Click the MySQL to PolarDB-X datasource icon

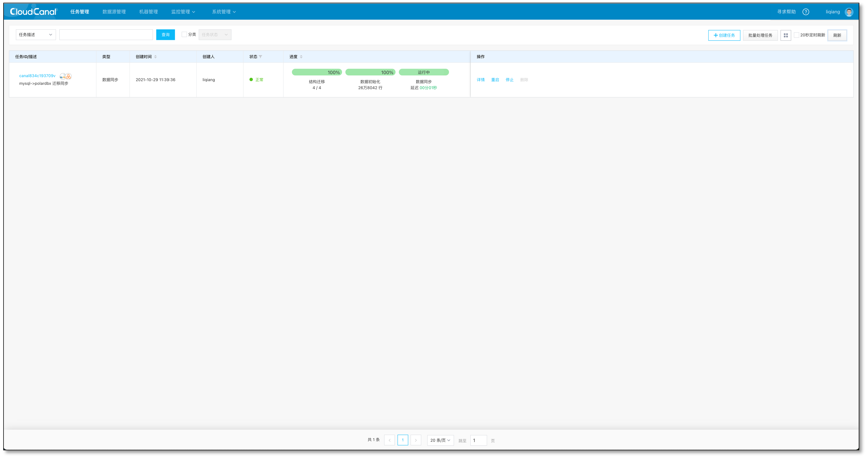(x=65, y=76)
